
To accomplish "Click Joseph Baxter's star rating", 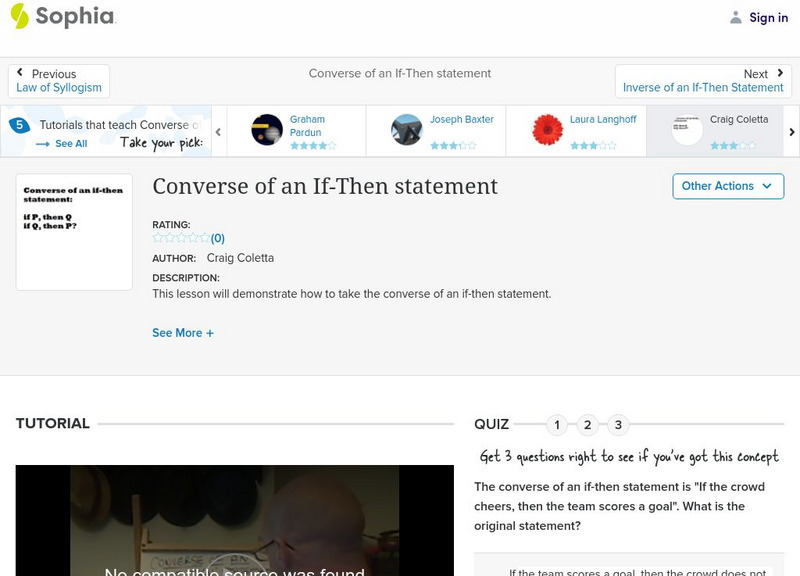I will [453, 146].
